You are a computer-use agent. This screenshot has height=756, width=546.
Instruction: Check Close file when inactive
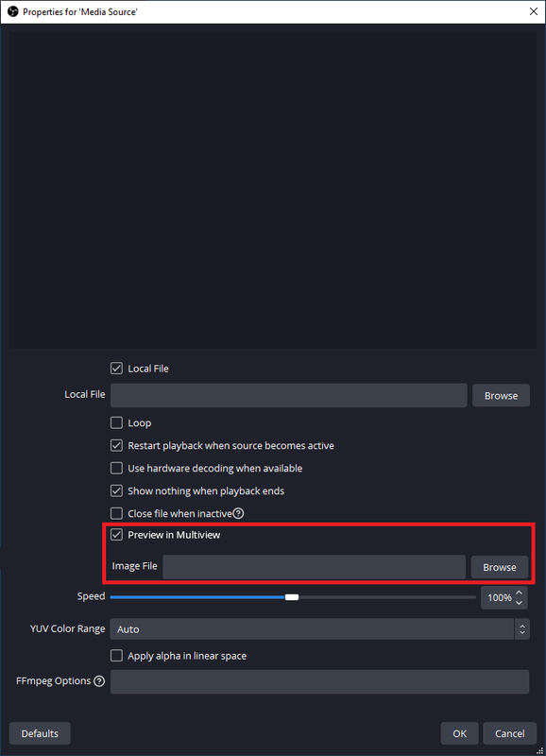[x=116, y=513]
